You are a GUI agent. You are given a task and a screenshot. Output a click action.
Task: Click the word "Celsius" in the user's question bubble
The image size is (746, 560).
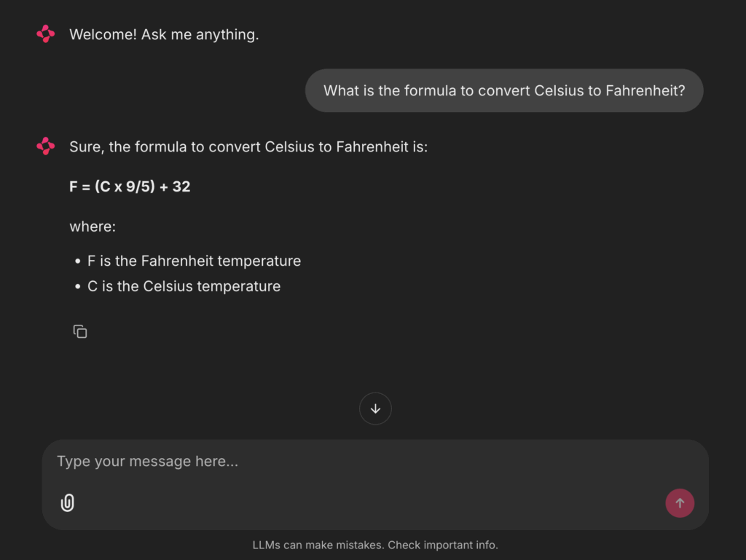click(559, 91)
